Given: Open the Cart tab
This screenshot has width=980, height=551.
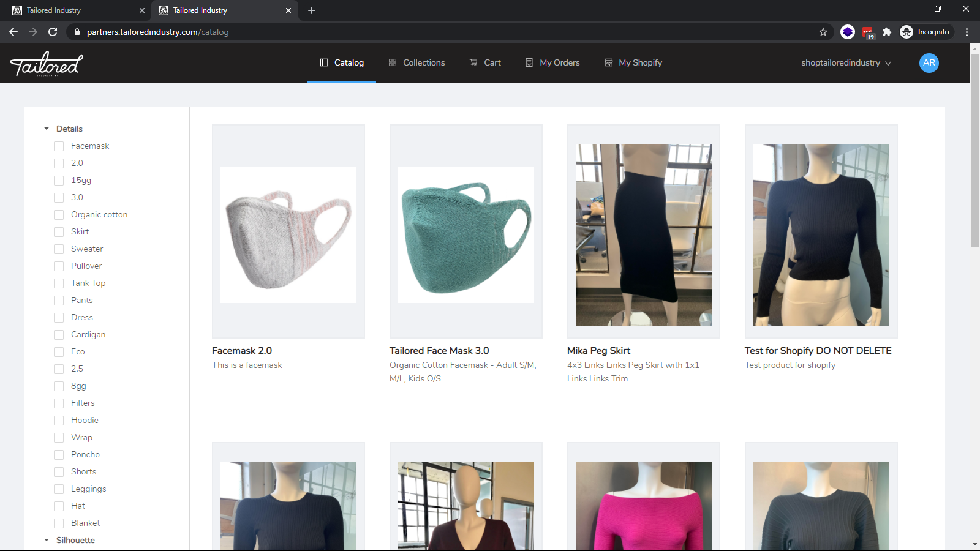Looking at the screenshot, I should coord(485,62).
